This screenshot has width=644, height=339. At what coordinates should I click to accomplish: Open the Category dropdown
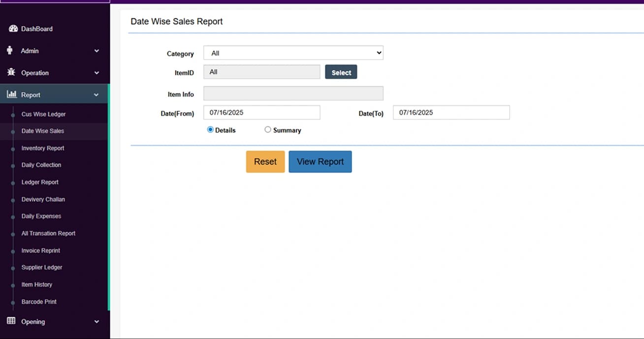293,53
